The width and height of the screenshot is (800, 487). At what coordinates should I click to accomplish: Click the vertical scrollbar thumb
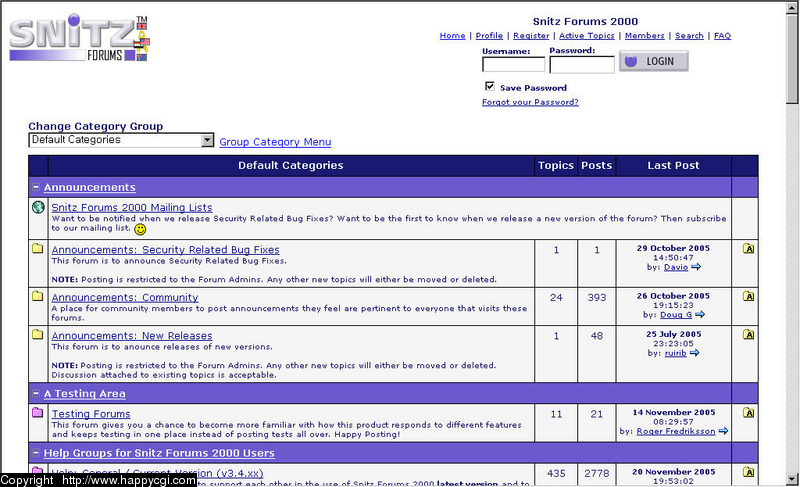[792, 59]
